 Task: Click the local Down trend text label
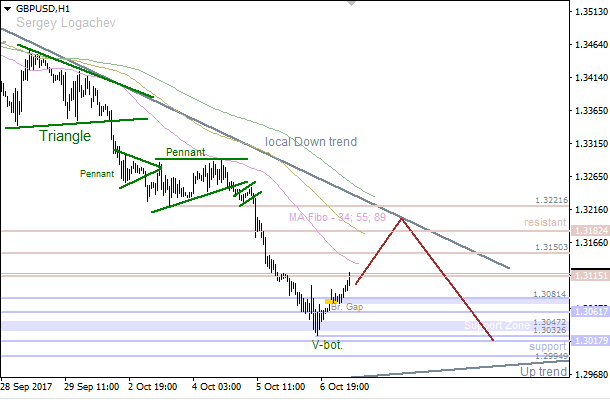[310, 143]
